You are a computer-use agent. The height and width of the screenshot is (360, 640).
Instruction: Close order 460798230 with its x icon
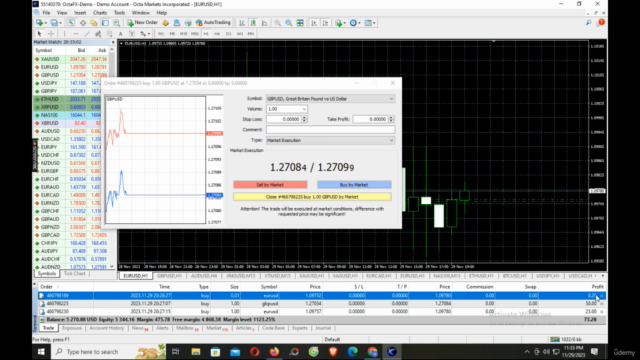pyautogui.click(x=602, y=311)
